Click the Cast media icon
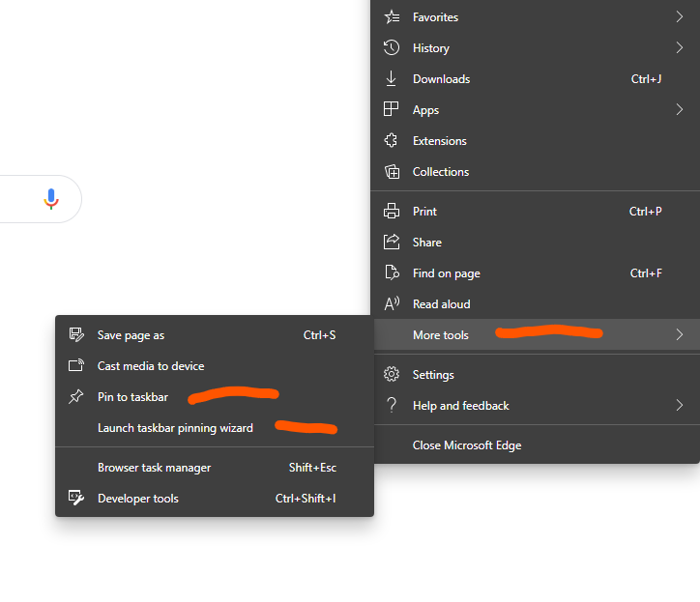 tap(76, 365)
